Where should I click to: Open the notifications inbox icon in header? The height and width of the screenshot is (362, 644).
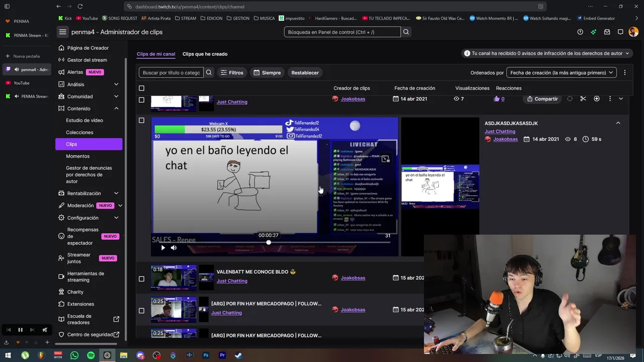coord(607,32)
